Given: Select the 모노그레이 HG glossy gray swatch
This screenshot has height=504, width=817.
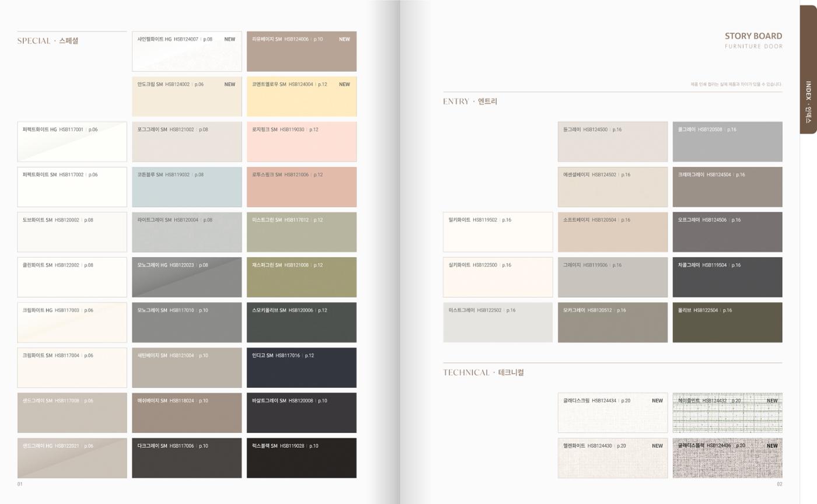Looking at the screenshot, I should pyautogui.click(x=187, y=277).
